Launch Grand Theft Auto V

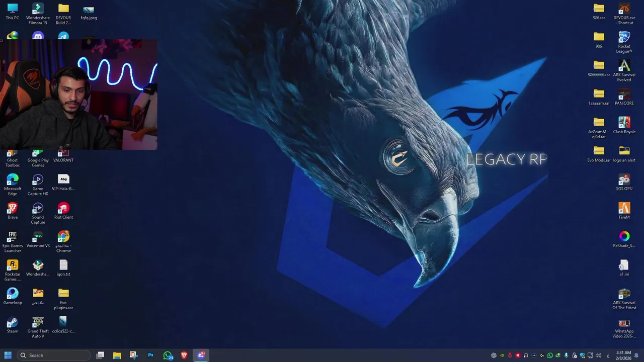(x=38, y=327)
